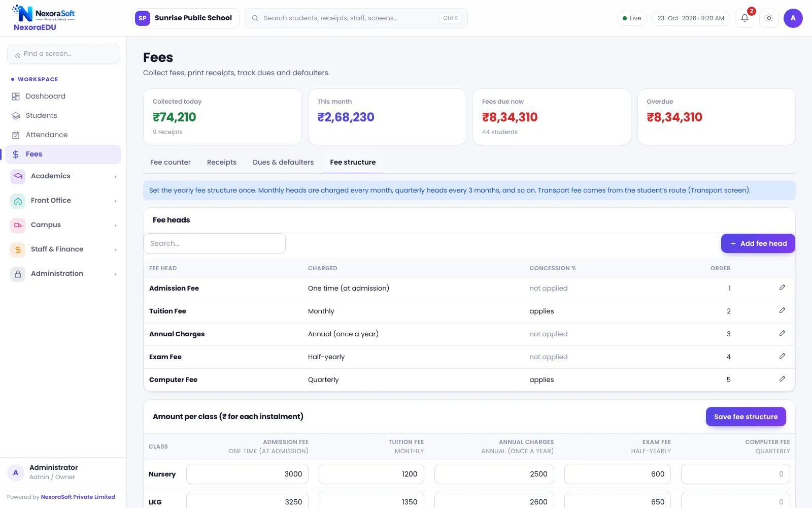Viewport: 812px width, 508px height.
Task: Expand the Academics menu chevron
Action: pyautogui.click(x=115, y=176)
